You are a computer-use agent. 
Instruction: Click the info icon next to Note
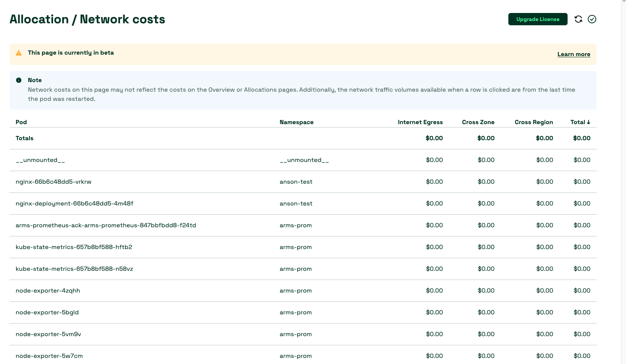[18, 80]
